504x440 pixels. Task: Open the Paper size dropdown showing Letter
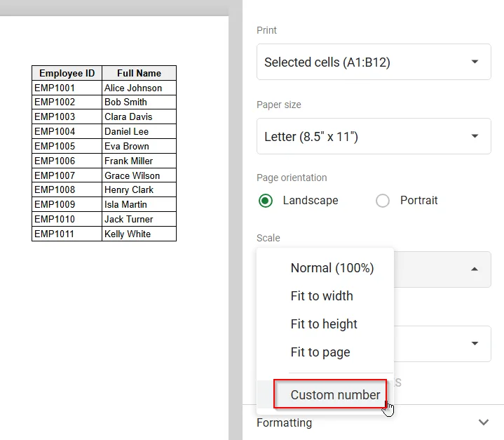point(374,136)
